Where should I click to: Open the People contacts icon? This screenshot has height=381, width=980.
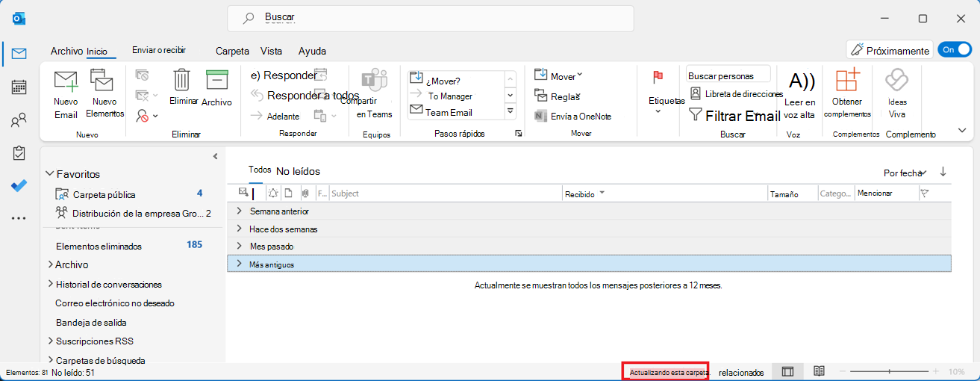tap(19, 120)
